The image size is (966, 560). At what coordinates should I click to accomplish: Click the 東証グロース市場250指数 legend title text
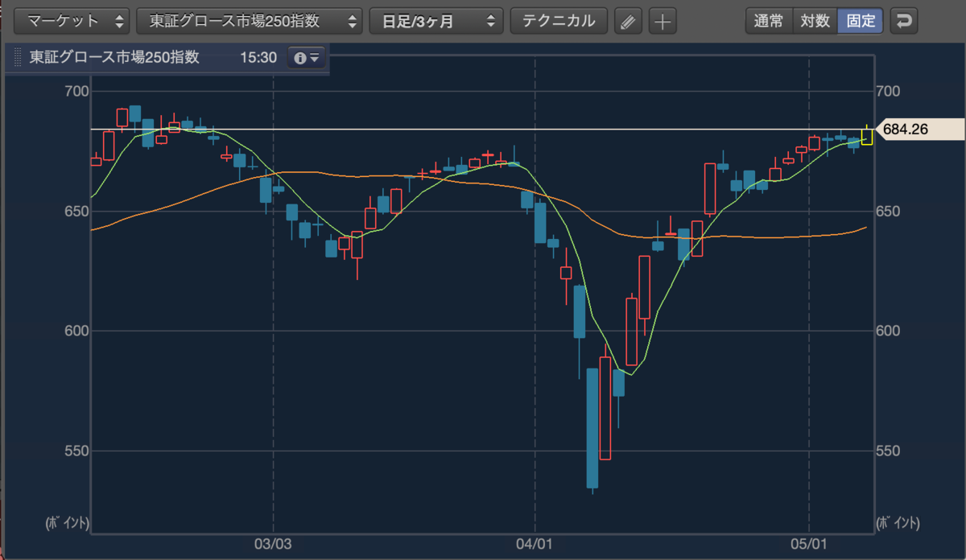click(114, 58)
